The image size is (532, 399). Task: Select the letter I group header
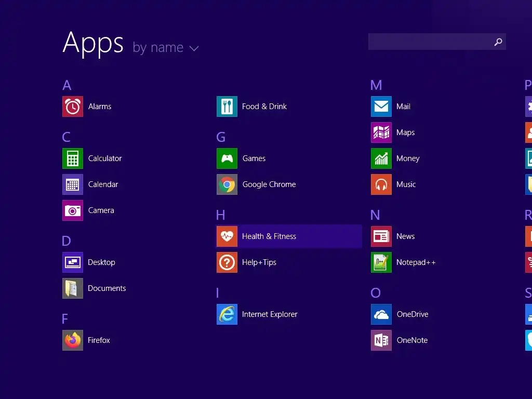[218, 293]
